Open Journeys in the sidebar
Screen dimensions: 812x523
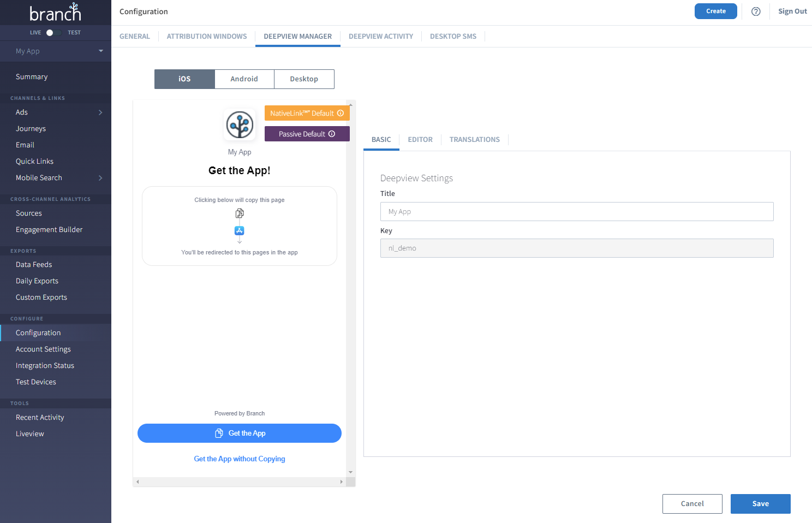pyautogui.click(x=31, y=129)
